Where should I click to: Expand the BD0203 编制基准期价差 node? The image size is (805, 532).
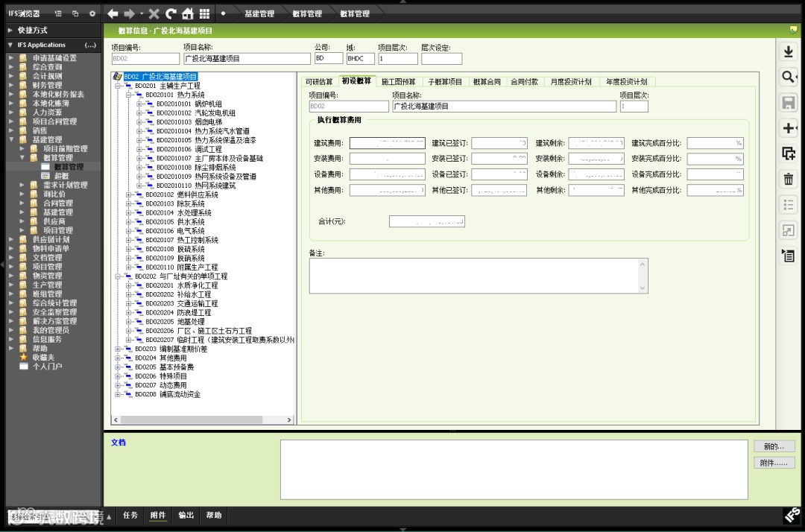pyautogui.click(x=118, y=349)
